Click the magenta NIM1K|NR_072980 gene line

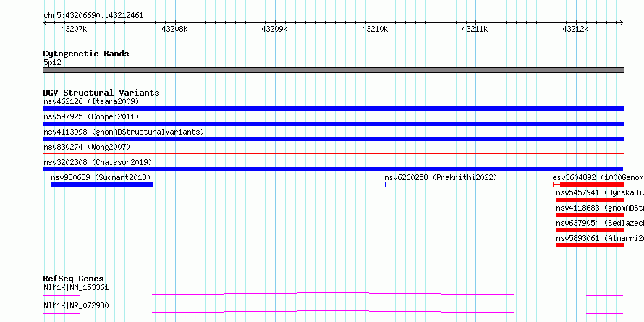(x=333, y=312)
